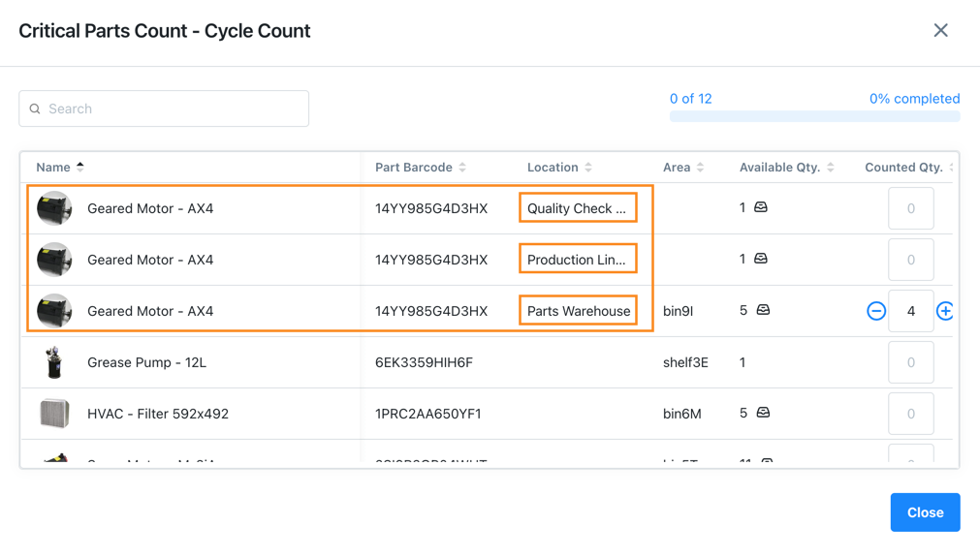Screen dimensions: 980x558
Task: Click the 'Quality Check ...' location cell
Action: pyautogui.click(x=577, y=208)
